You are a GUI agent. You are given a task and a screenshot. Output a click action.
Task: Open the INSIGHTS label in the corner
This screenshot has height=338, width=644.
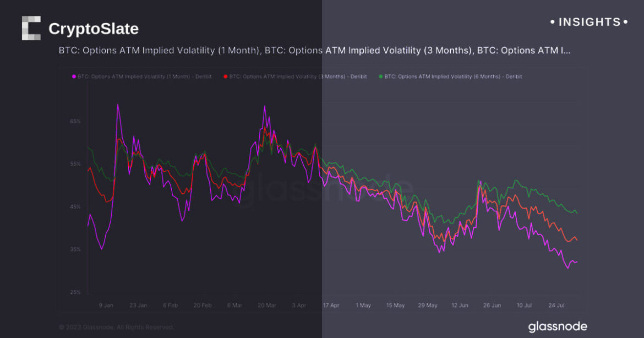pyautogui.click(x=589, y=22)
